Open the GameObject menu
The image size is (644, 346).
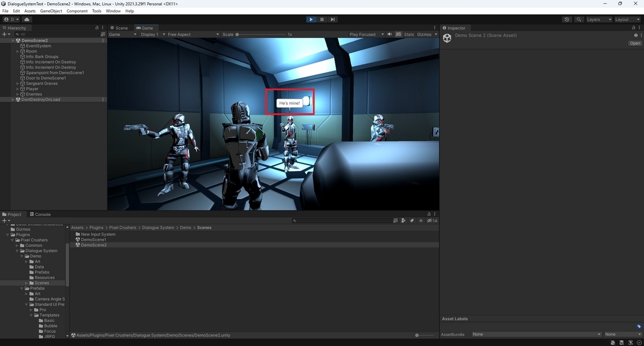(51, 11)
